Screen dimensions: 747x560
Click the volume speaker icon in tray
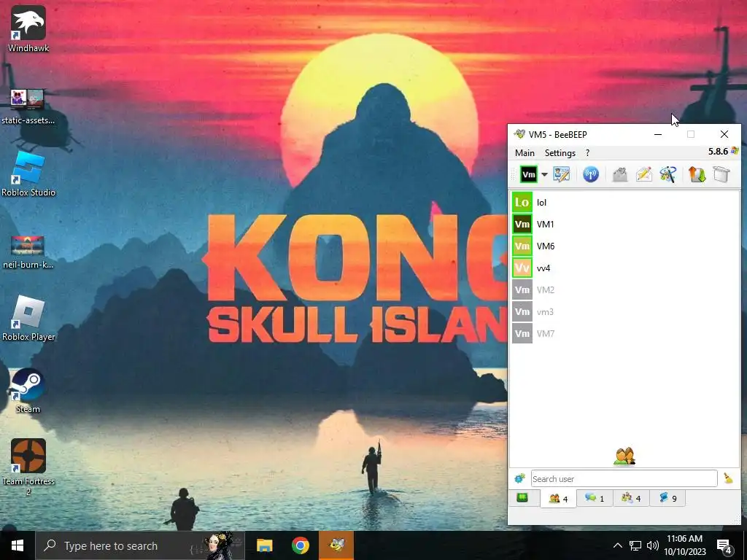(x=653, y=545)
